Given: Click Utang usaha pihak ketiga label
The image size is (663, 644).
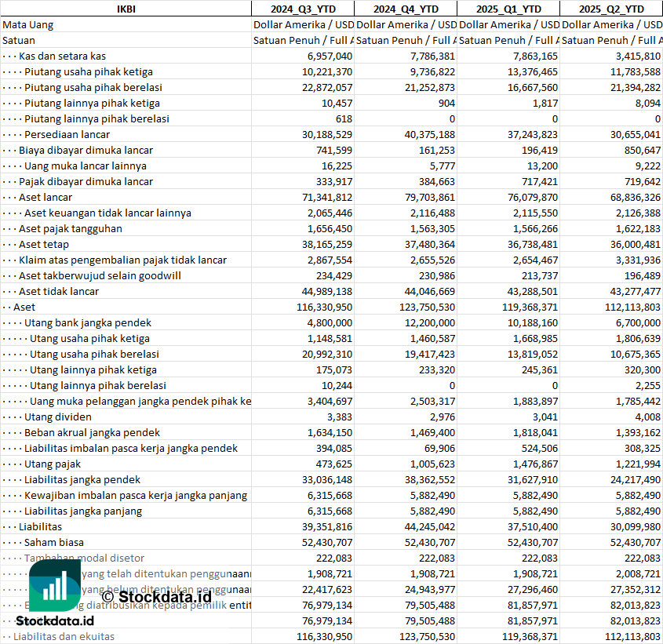Looking at the screenshot, I should click(x=89, y=338).
